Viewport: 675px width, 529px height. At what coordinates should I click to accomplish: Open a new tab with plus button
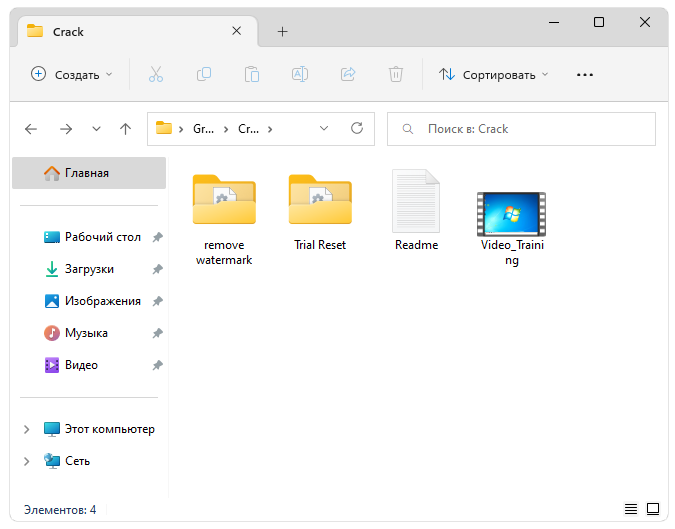click(282, 31)
